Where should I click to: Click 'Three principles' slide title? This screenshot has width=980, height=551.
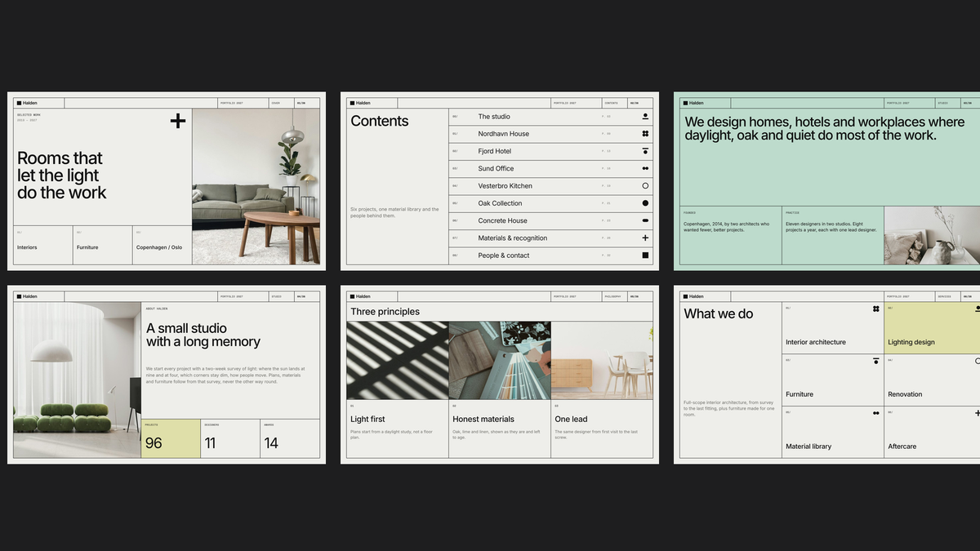[385, 312]
